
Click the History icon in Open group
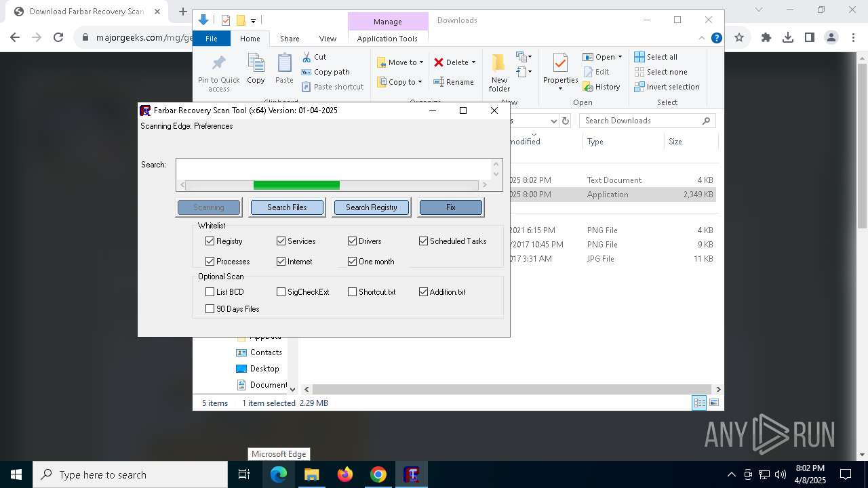(587, 87)
